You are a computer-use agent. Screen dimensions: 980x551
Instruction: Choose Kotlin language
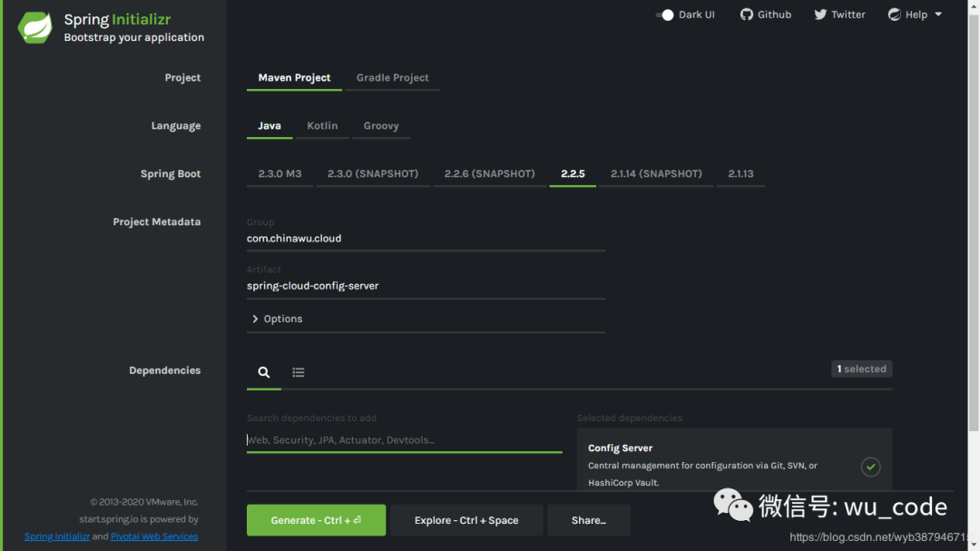322,125
